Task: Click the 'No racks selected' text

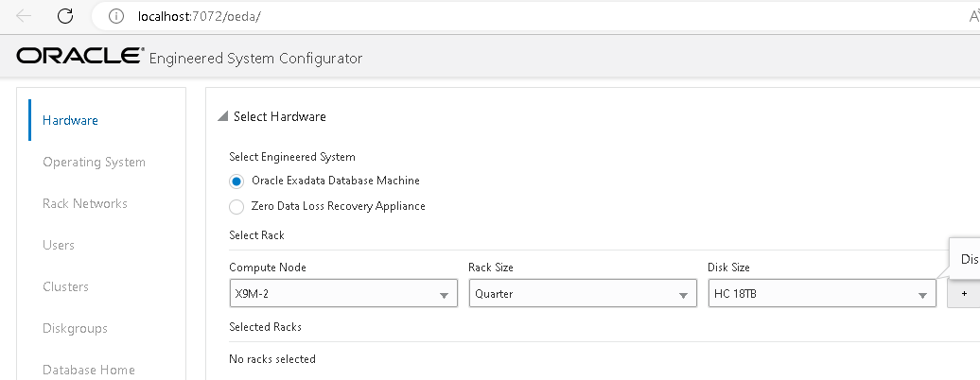Action: point(271,359)
